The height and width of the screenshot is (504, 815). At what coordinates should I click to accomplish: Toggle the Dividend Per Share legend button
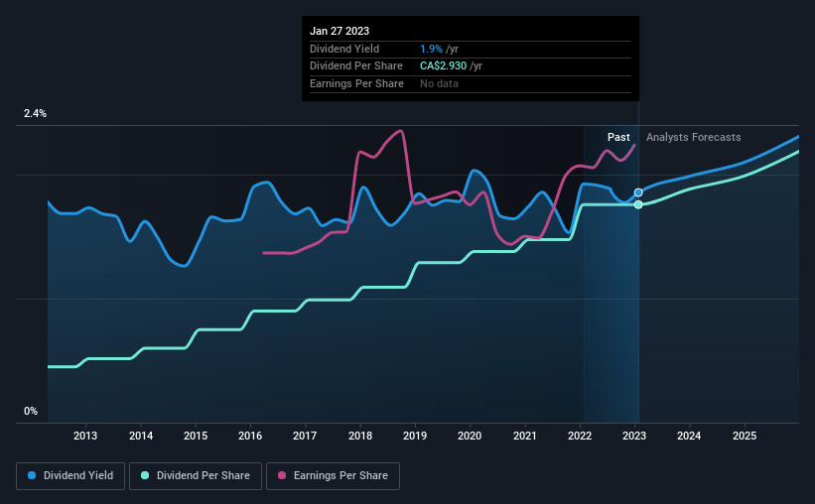196,476
